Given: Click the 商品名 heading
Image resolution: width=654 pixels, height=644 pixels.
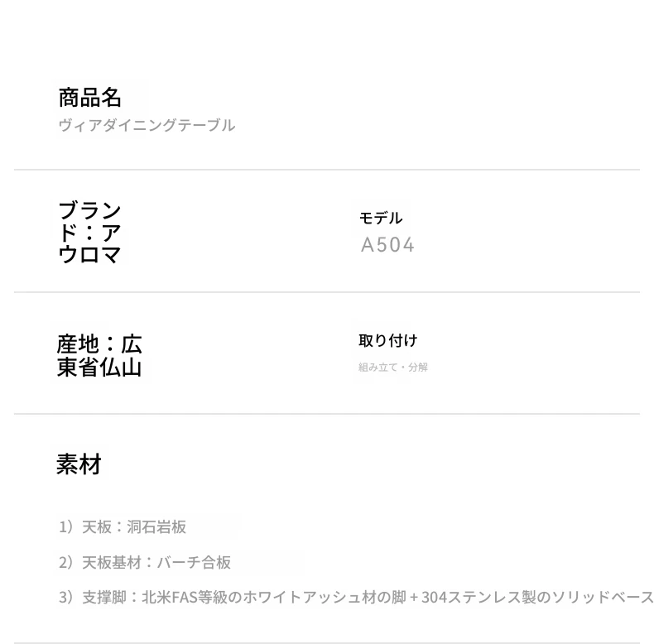Looking at the screenshot, I should click(89, 98).
